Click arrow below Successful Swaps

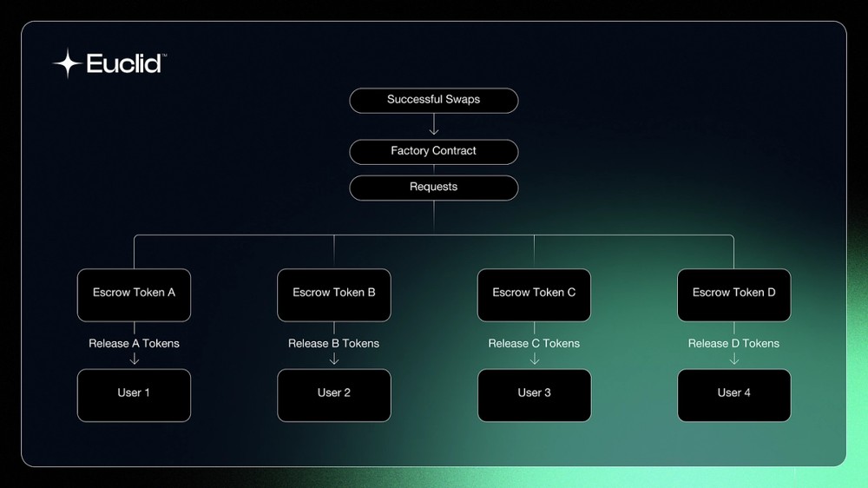pos(434,125)
